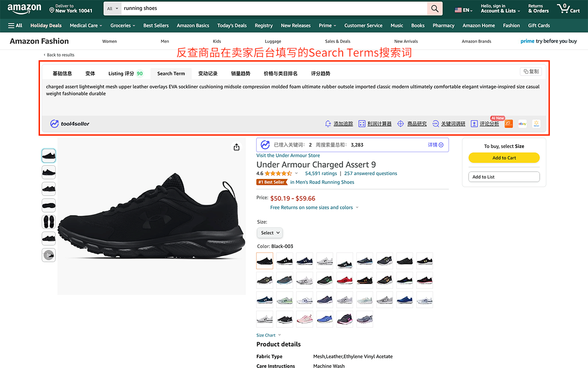Expand the Size Chart
Image resolution: width=588 pixels, height=368 pixels.
[x=268, y=335]
